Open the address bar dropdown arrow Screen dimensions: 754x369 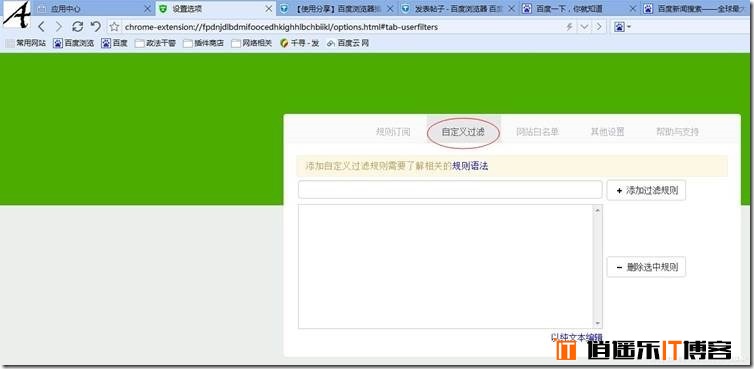pyautogui.click(x=584, y=27)
